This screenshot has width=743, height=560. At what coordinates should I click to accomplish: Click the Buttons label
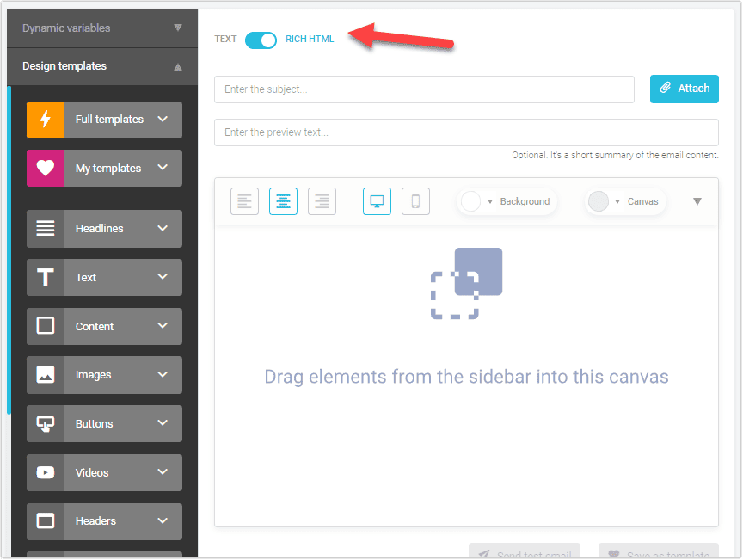(x=95, y=424)
